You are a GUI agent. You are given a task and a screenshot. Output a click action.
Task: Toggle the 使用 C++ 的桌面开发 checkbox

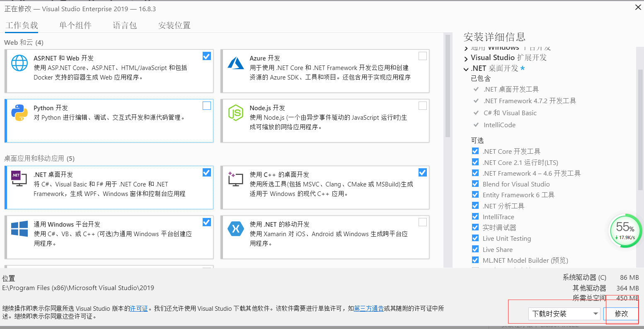pyautogui.click(x=423, y=172)
